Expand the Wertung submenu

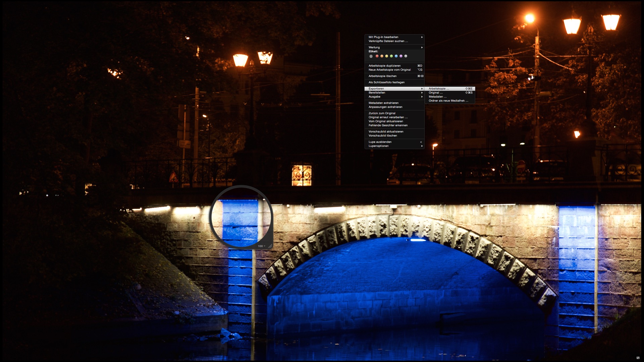[394, 48]
